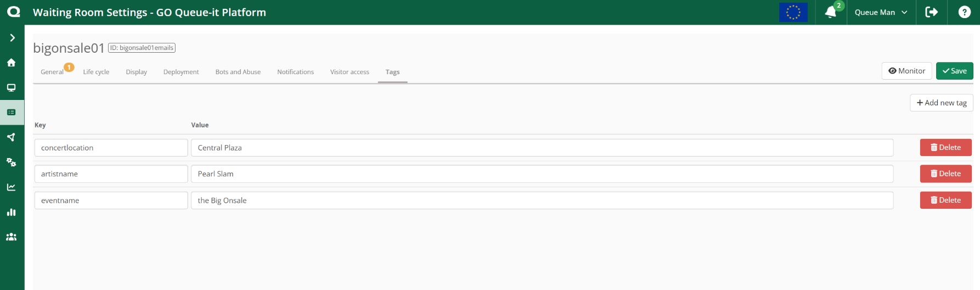This screenshot has height=290, width=980.
Task: Switch to the Life cycle tab
Action: point(96,72)
